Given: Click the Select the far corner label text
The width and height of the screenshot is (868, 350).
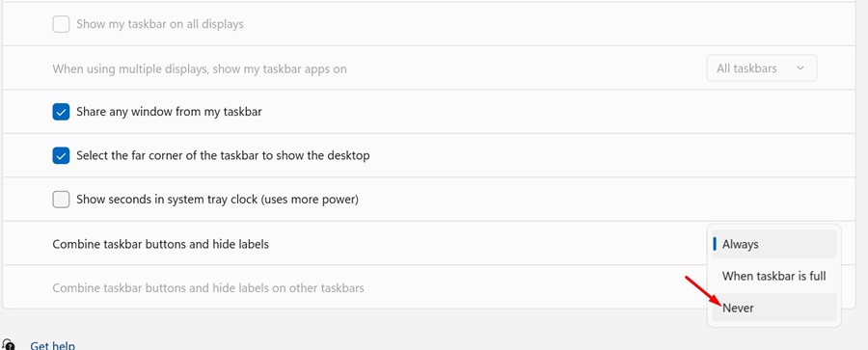Looking at the screenshot, I should tap(223, 155).
